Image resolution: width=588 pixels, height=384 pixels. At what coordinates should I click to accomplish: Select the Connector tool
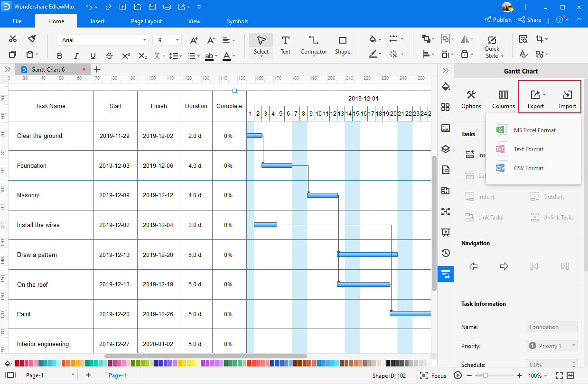[313, 45]
